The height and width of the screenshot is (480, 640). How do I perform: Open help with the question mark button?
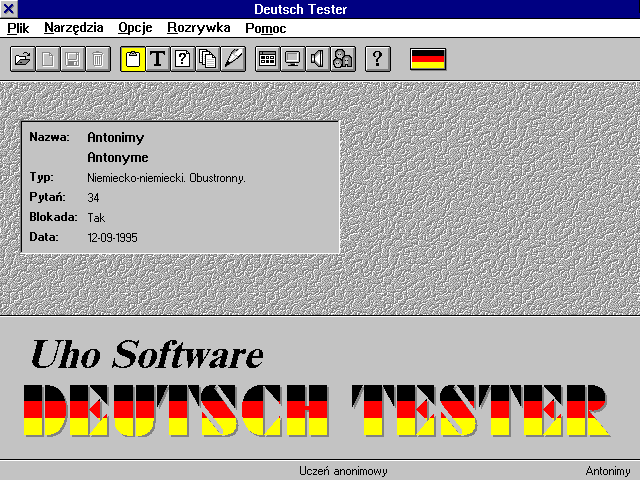(377, 59)
